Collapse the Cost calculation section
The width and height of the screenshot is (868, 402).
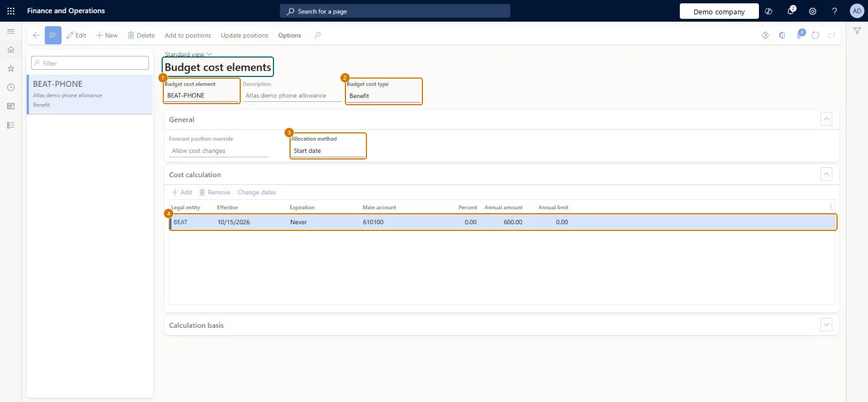(826, 174)
